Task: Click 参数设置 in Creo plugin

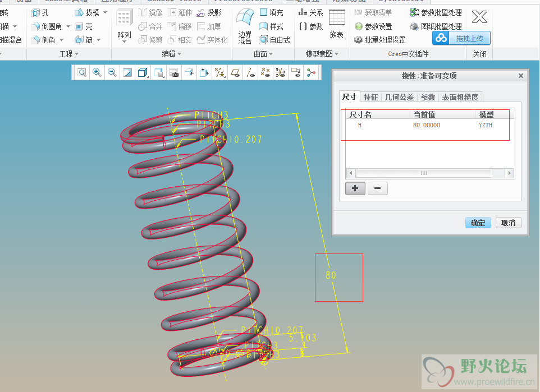Action: pos(373,26)
